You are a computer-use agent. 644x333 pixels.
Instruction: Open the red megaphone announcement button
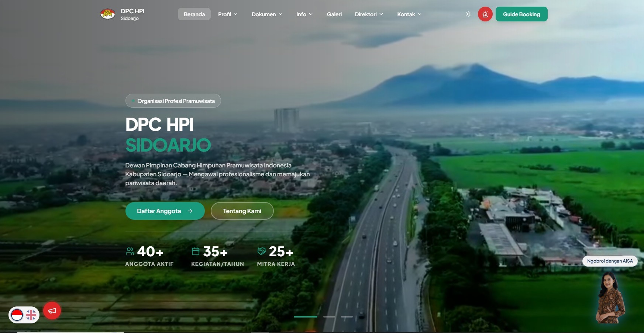[52, 311]
